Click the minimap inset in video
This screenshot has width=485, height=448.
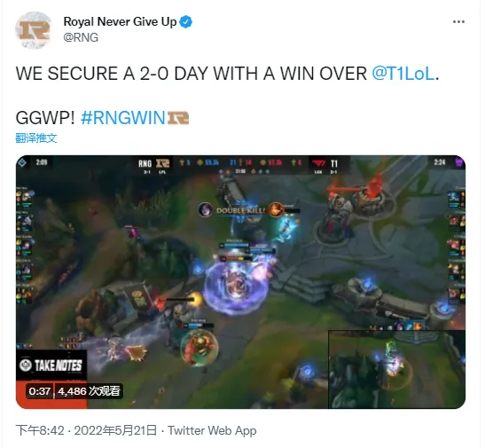pyautogui.click(x=396, y=369)
